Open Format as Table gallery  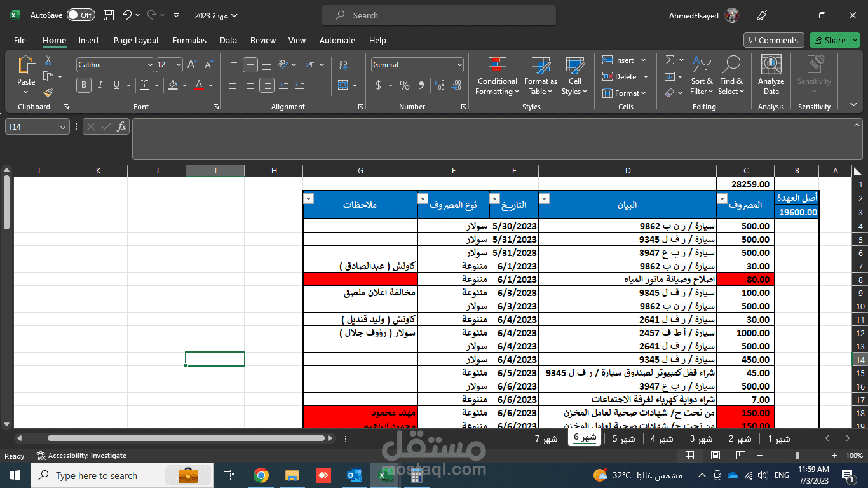tap(541, 76)
